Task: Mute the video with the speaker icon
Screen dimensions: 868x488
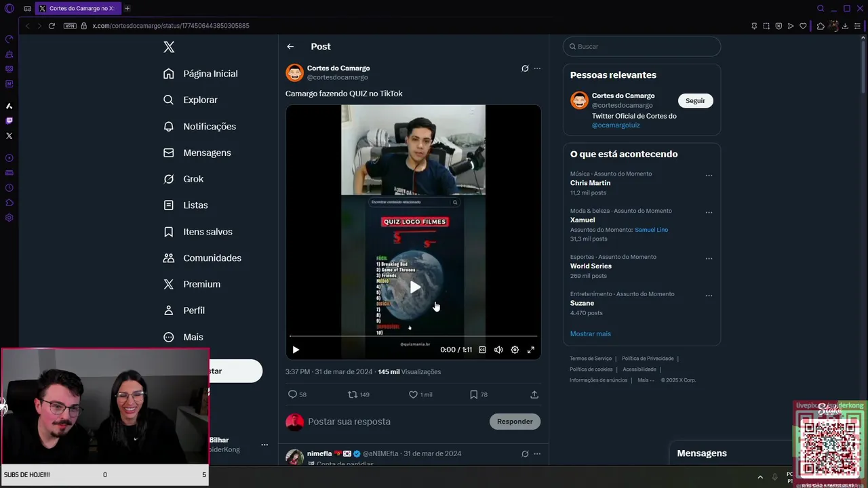Action: click(498, 350)
